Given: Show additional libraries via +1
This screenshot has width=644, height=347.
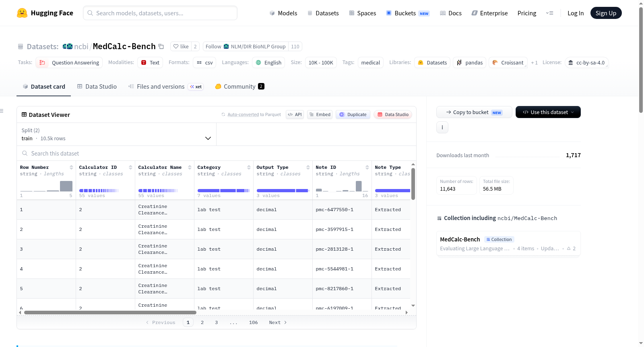Looking at the screenshot, I should pos(534,62).
